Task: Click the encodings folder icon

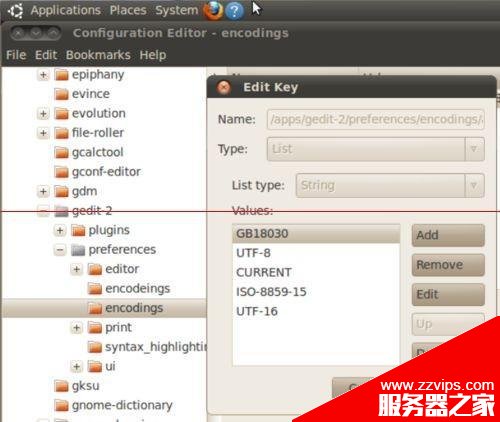Action: pyautogui.click(x=95, y=308)
